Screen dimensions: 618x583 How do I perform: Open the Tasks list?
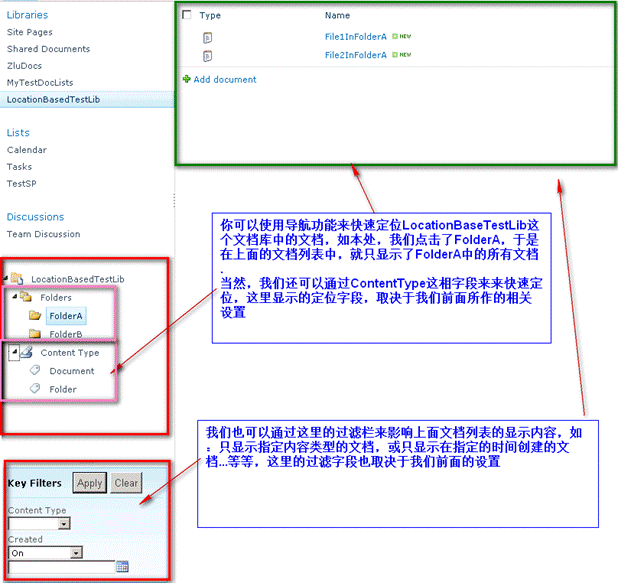pyautogui.click(x=19, y=167)
